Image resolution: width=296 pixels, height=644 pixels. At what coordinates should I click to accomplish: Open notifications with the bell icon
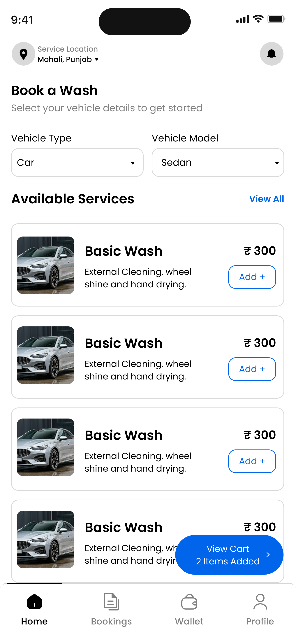(x=272, y=54)
